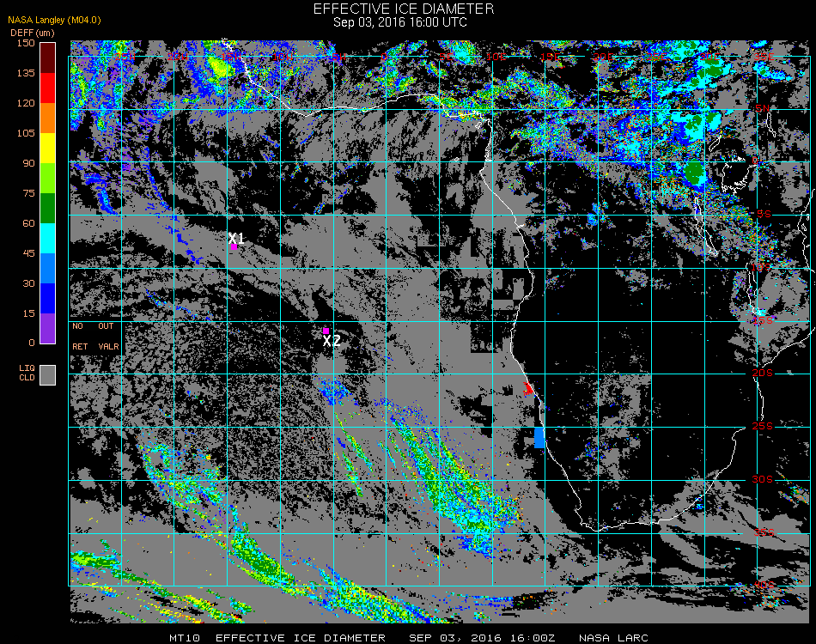Click the 'LIQ CLD' legend label
The width and height of the screenshot is (816, 644).
click(x=27, y=373)
